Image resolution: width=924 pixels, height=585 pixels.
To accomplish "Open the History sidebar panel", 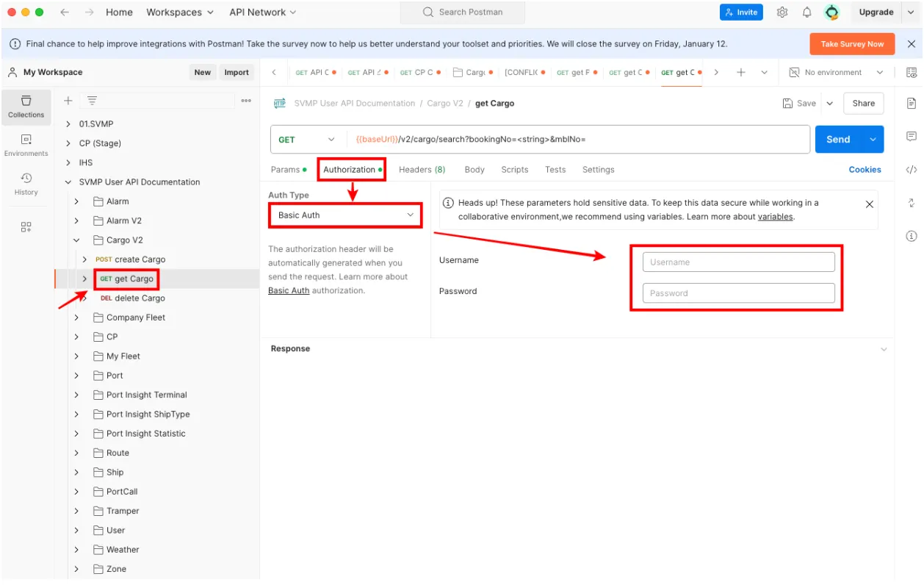I will [x=26, y=184].
